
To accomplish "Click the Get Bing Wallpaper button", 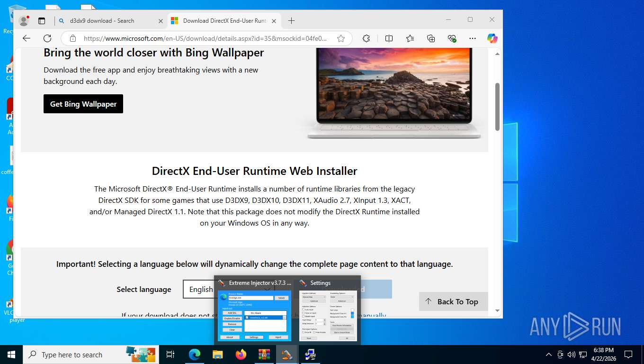I will (x=83, y=104).
